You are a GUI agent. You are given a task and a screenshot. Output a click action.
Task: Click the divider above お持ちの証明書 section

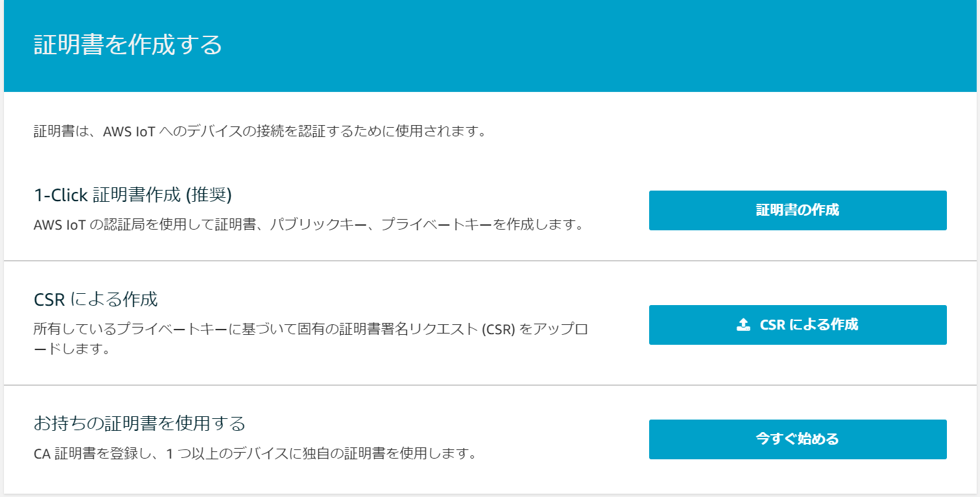(490, 385)
